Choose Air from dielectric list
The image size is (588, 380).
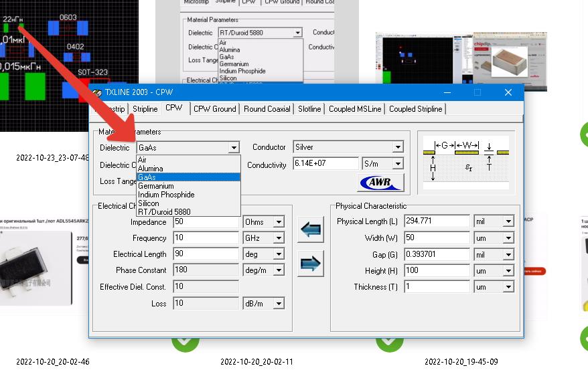[x=188, y=160]
